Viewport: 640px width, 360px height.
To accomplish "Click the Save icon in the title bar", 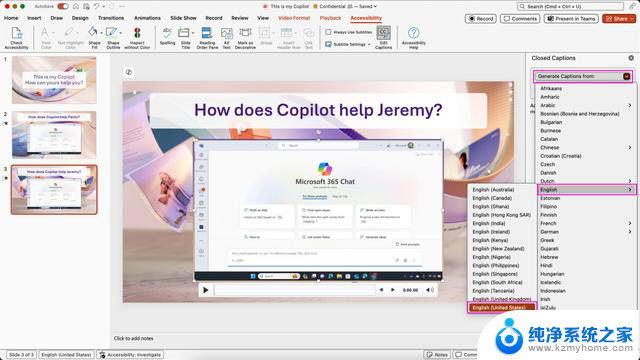I will [x=87, y=7].
